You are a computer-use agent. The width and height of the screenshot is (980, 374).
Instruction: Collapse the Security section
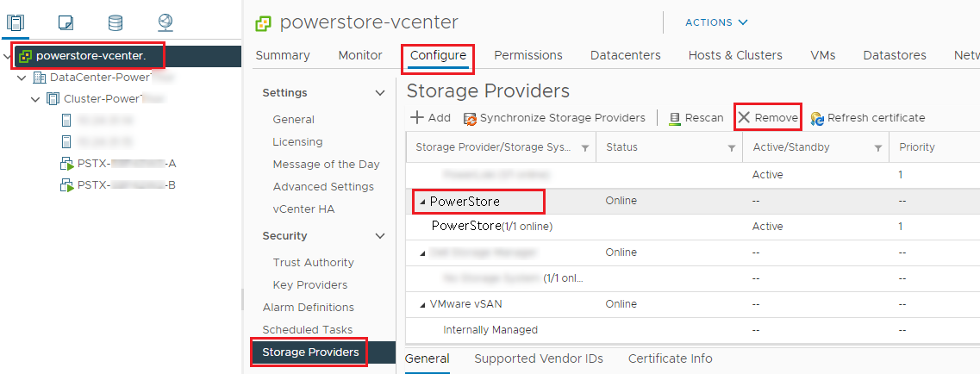[379, 236]
